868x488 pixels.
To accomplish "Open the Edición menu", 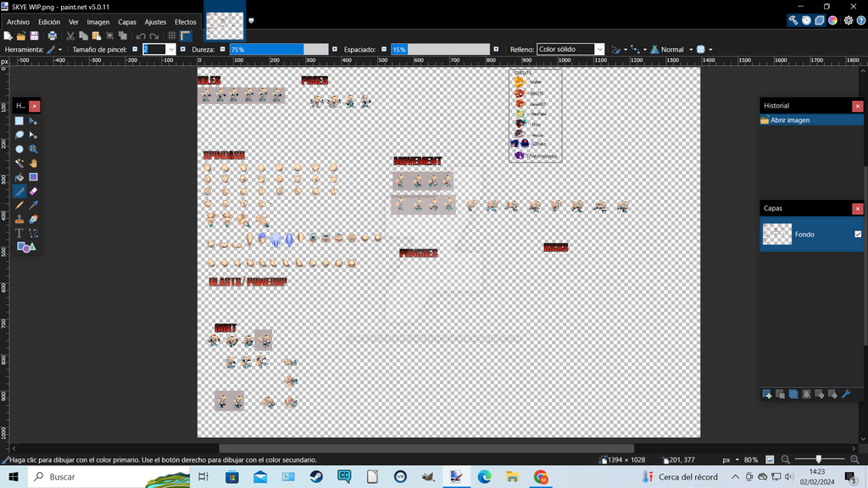I will 49,22.
